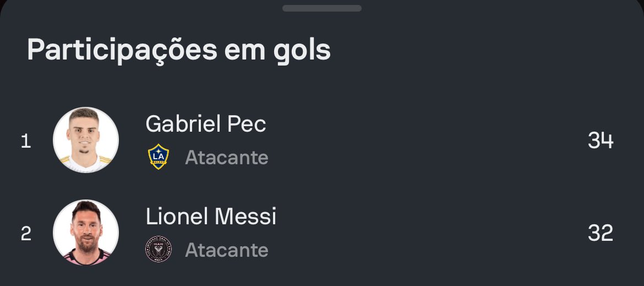Select Atacante label under Lionel Messi
Screen dimensions: 644x286
(x=227, y=250)
